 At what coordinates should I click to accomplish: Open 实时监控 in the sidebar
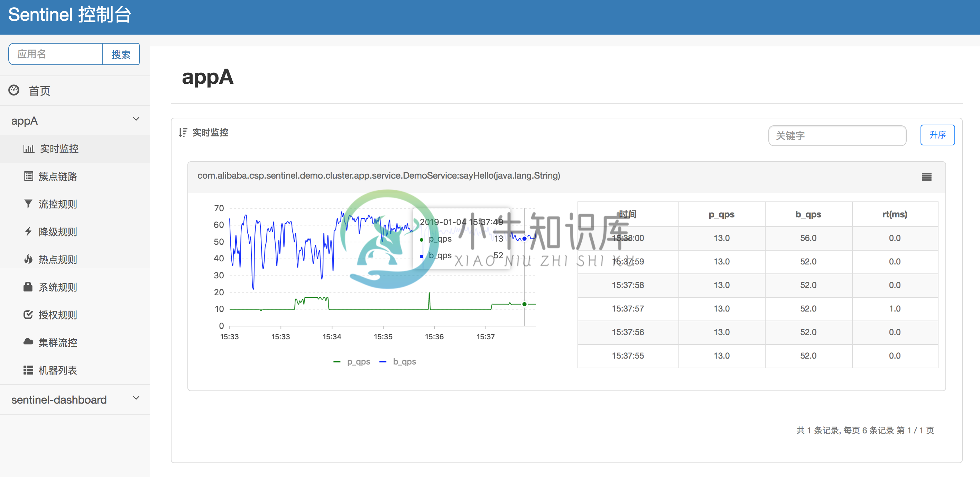point(75,148)
